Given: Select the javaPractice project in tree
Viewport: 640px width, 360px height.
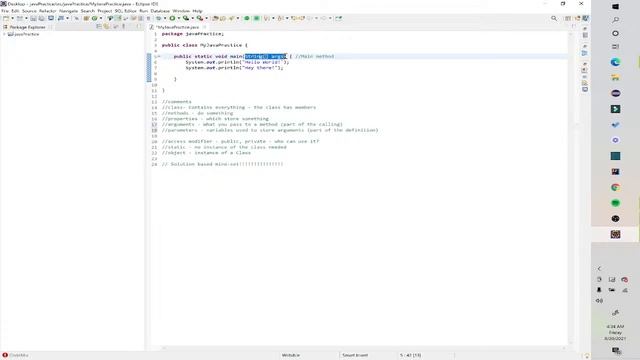Looking at the screenshot, I should pos(27,34).
